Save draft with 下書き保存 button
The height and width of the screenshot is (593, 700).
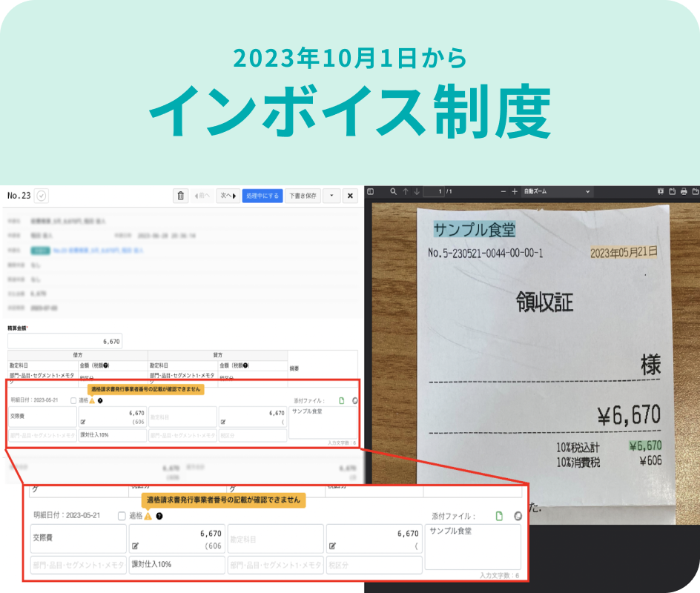[303, 196]
